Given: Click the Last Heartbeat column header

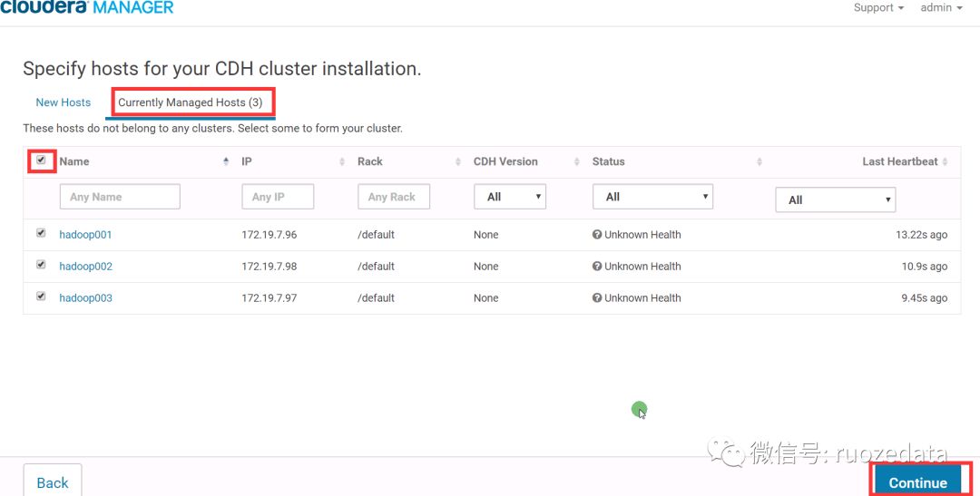Looking at the screenshot, I should (900, 161).
